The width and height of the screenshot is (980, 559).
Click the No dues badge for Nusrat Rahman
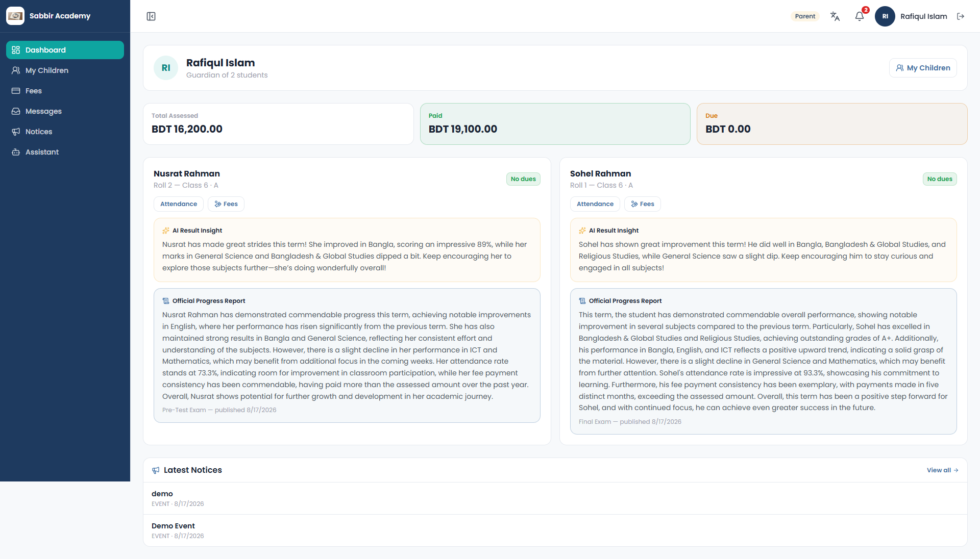(x=523, y=179)
